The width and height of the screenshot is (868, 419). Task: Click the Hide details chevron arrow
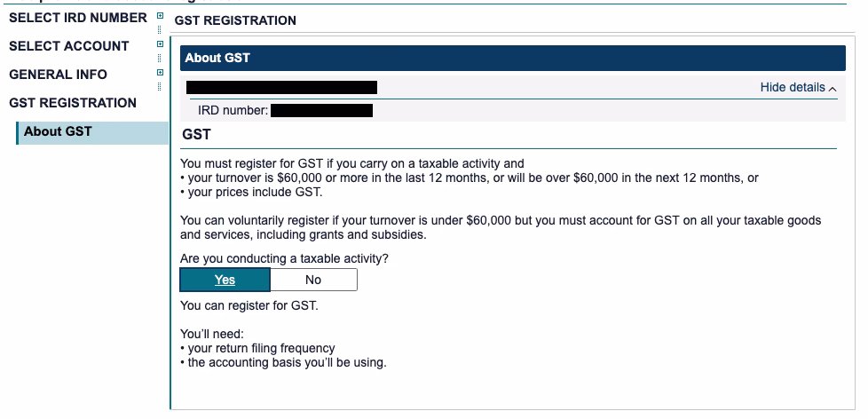pyautogui.click(x=832, y=88)
